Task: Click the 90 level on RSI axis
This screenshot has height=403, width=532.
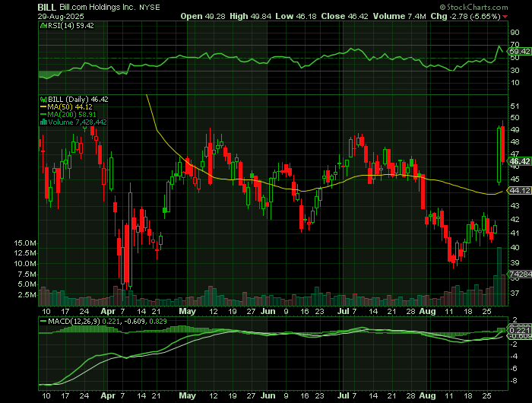Action: (515, 32)
